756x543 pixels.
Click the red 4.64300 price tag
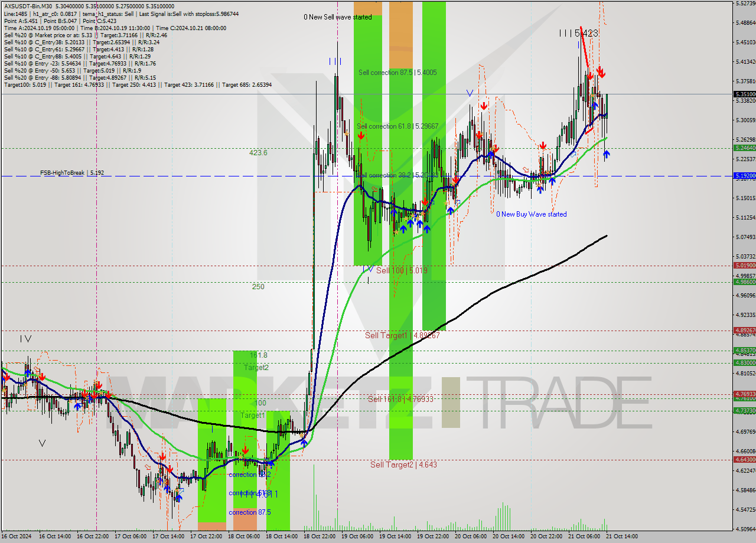744,459
